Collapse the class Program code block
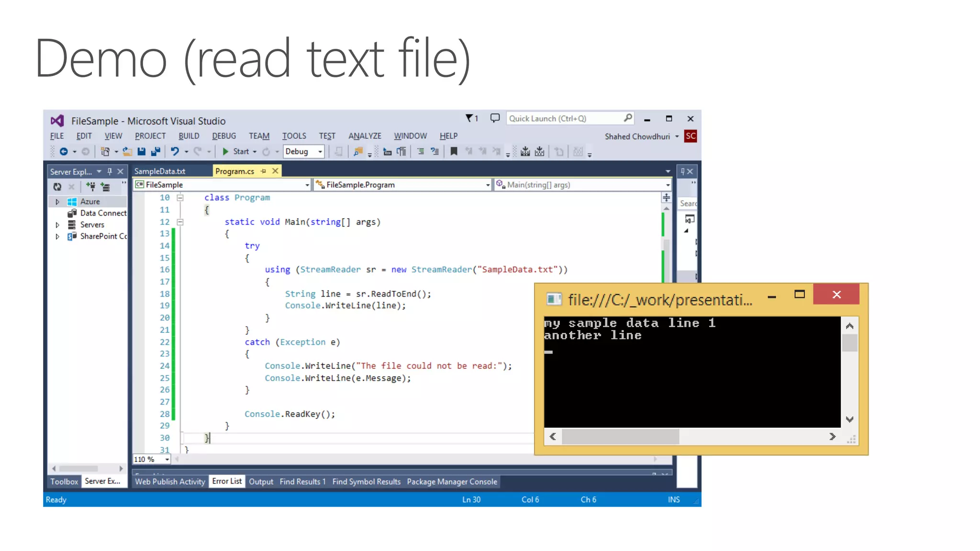The width and height of the screenshot is (980, 551). point(180,198)
